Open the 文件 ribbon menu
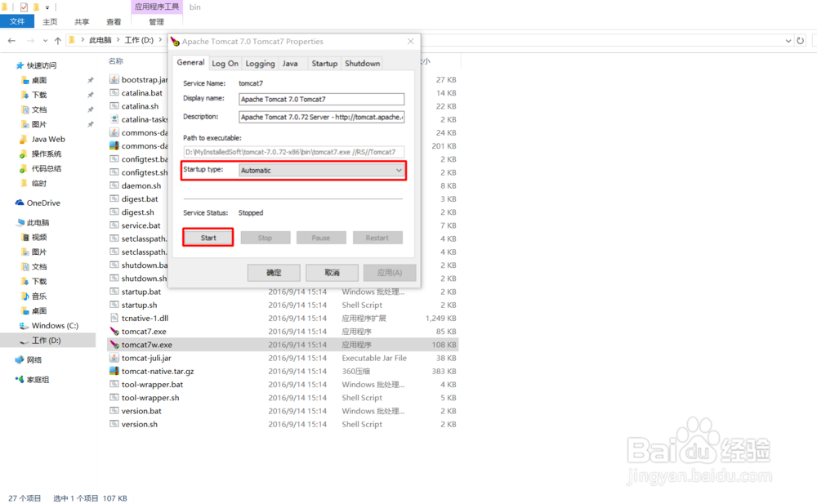This screenshot has height=504, width=817. (x=17, y=21)
